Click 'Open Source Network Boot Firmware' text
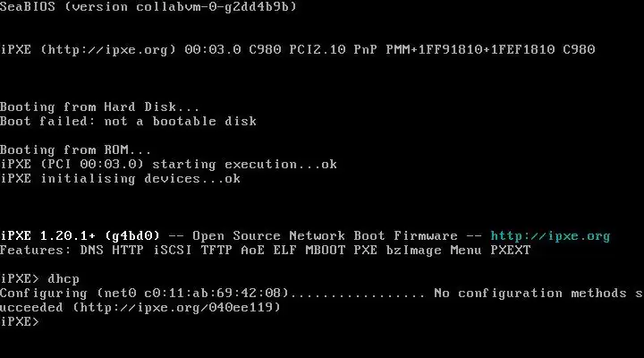This screenshot has height=358, width=644. [325, 236]
